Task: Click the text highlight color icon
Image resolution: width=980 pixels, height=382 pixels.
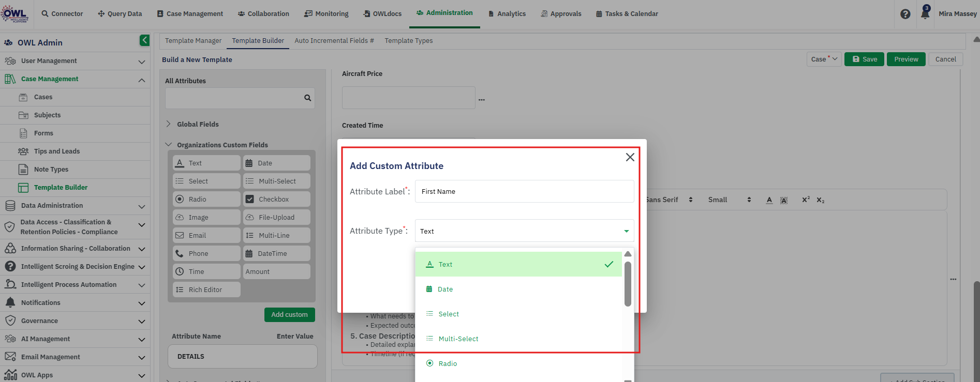Action: click(x=784, y=200)
